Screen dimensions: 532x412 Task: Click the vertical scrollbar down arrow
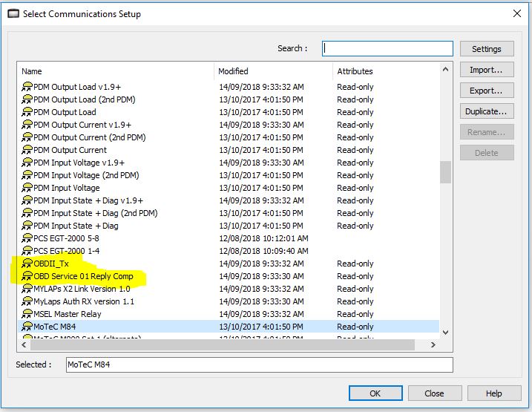pos(445,333)
